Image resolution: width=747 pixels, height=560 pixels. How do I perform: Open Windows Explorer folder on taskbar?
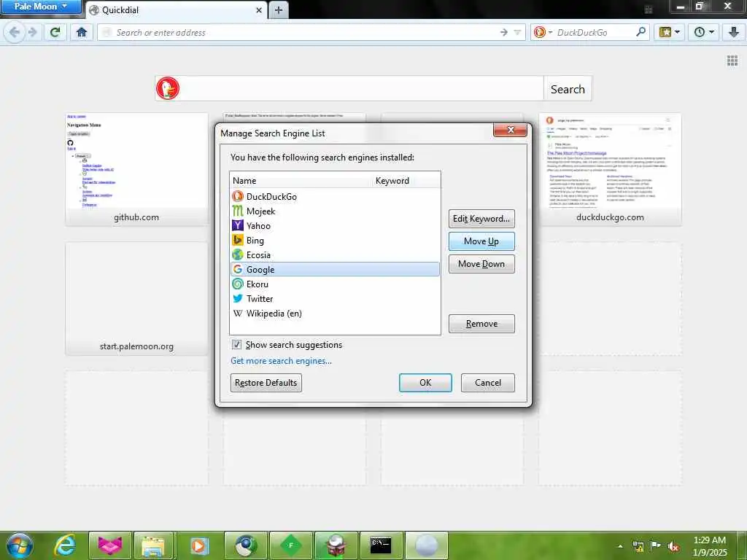[x=153, y=545]
